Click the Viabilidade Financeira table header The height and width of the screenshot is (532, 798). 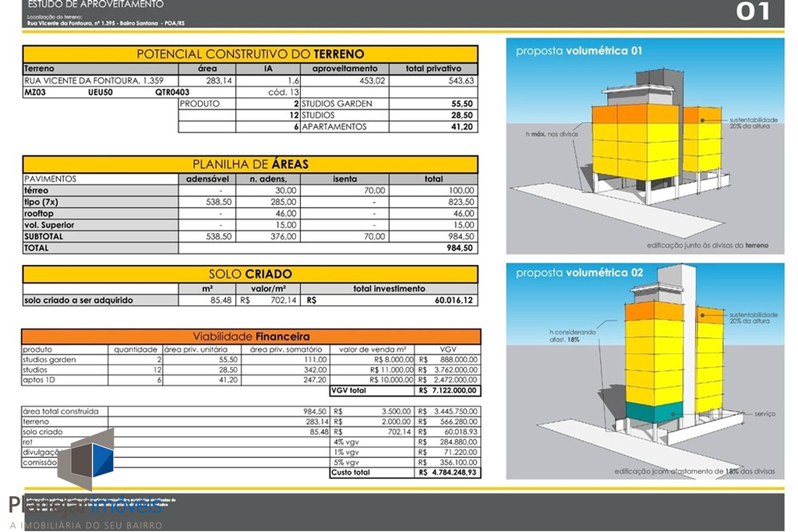point(250,336)
